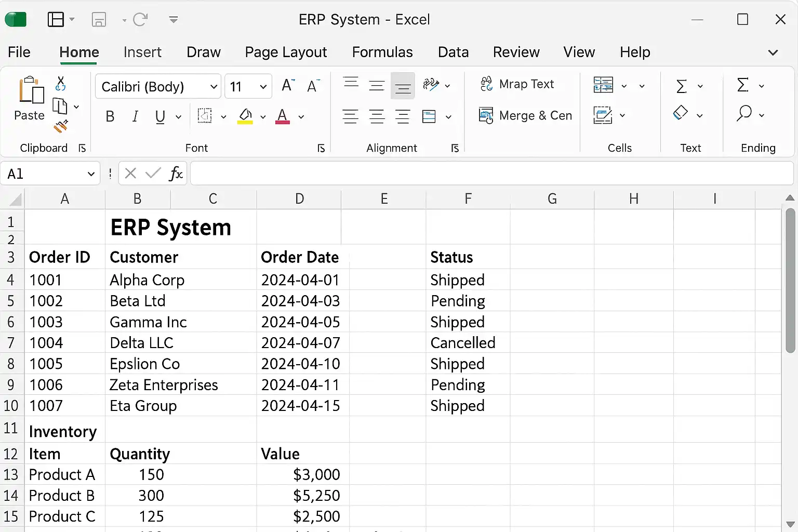798x532 pixels.
Task: Click the Format Painter brush icon
Action: 61,126
